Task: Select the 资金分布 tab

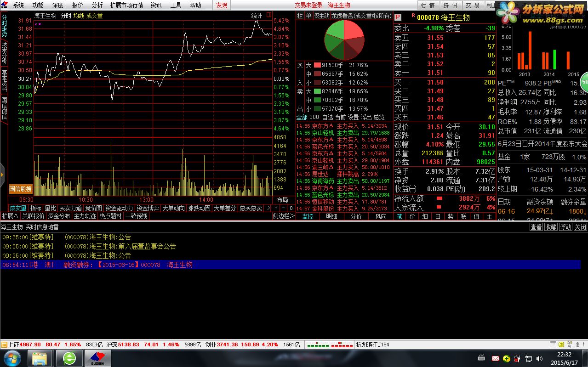Action: [x=59, y=216]
